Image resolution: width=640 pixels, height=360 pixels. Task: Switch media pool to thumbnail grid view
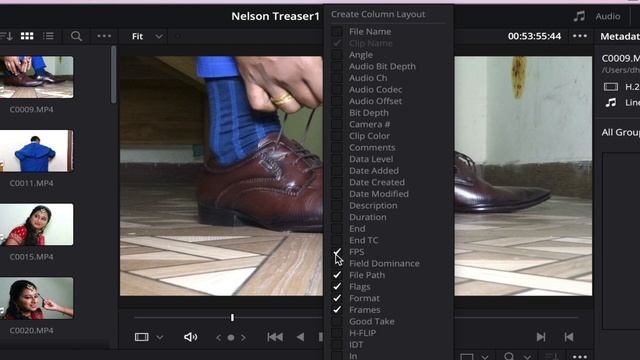tap(27, 36)
